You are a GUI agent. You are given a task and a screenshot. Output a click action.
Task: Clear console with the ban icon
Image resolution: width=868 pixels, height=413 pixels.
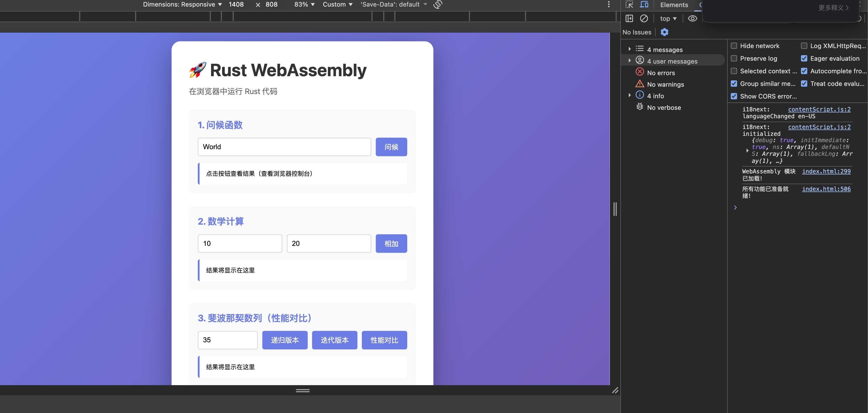pyautogui.click(x=644, y=19)
